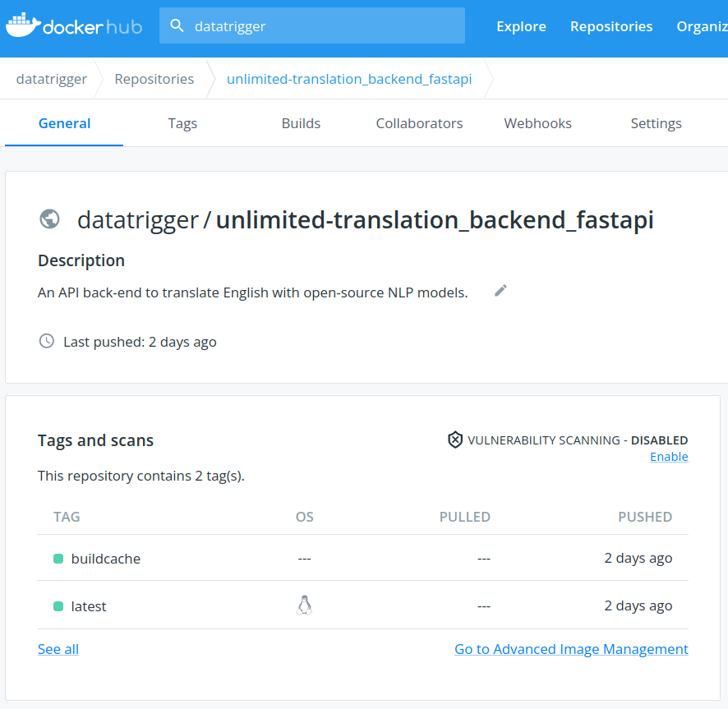This screenshot has height=709, width=728.
Task: Select the 'Description' heading
Action: pos(81,260)
